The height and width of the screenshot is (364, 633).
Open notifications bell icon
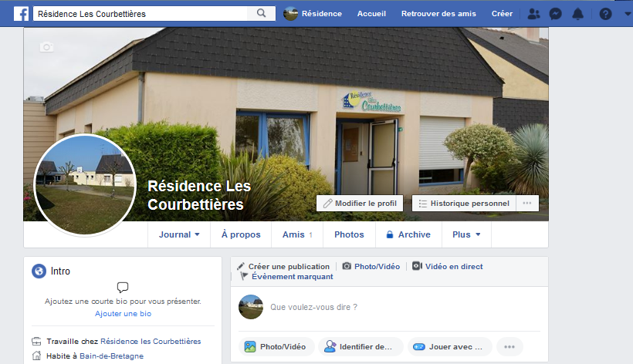coord(577,14)
